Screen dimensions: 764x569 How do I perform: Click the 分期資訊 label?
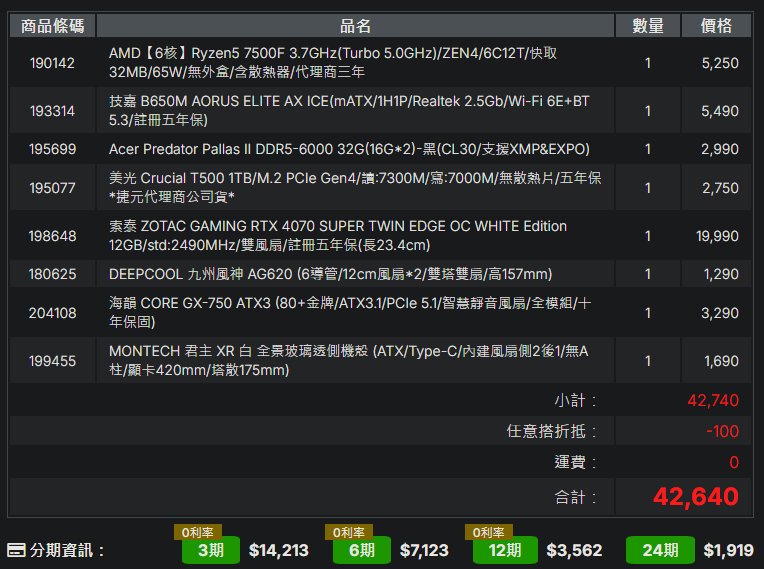click(67, 550)
